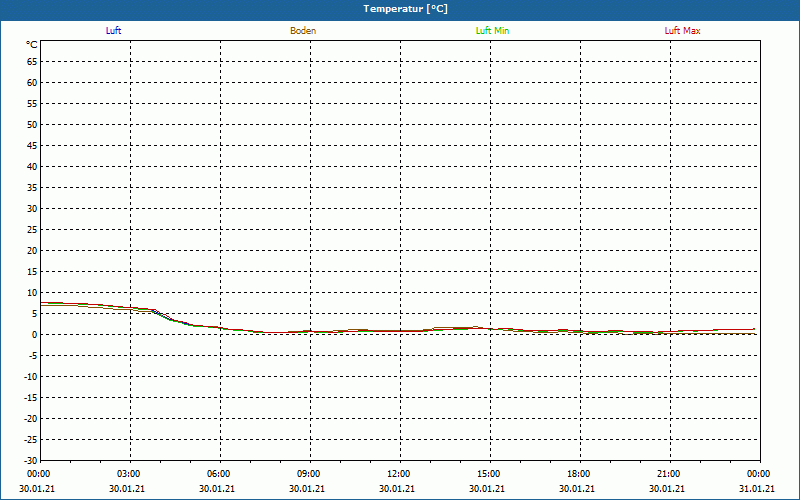Click the 65 value on temperature axis

coord(32,62)
